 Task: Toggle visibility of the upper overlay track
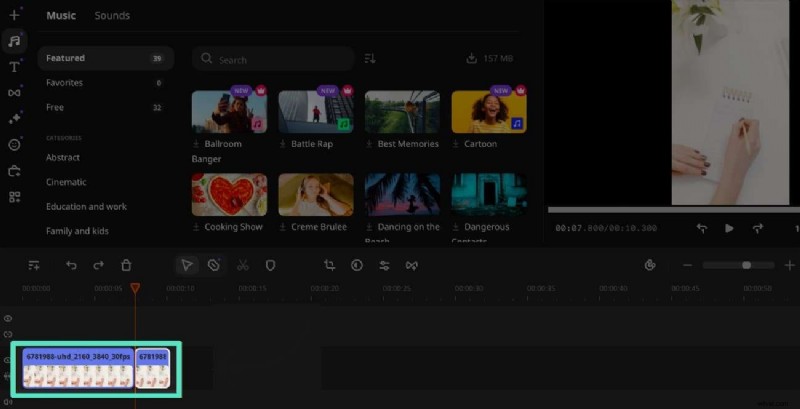(8, 318)
